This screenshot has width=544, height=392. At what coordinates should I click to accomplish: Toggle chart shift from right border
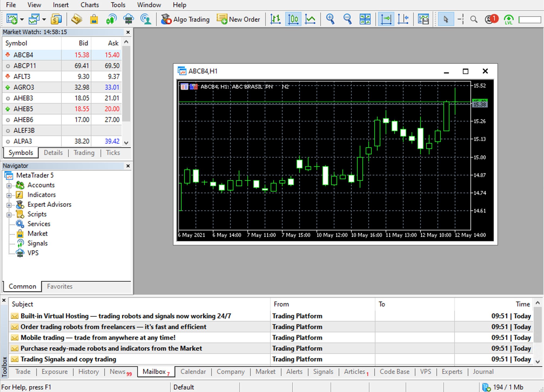tap(403, 19)
